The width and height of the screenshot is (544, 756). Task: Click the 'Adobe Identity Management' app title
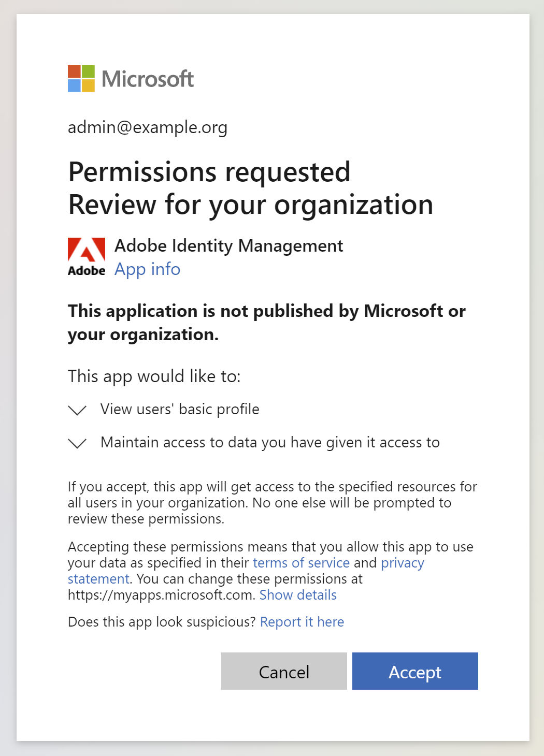click(x=228, y=245)
